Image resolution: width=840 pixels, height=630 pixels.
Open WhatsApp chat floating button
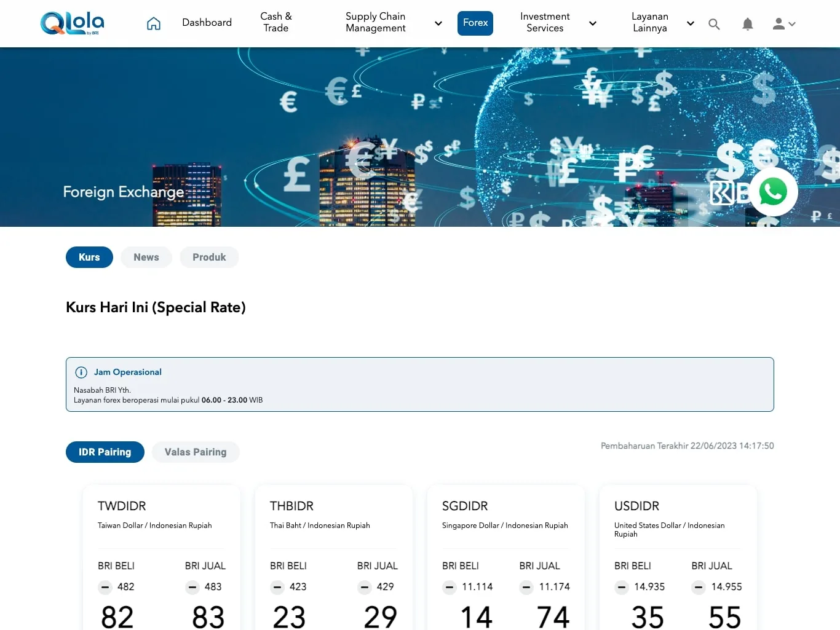(773, 192)
